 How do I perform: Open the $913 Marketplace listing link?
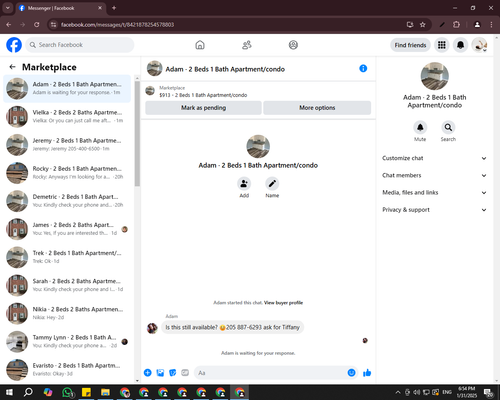click(203, 95)
